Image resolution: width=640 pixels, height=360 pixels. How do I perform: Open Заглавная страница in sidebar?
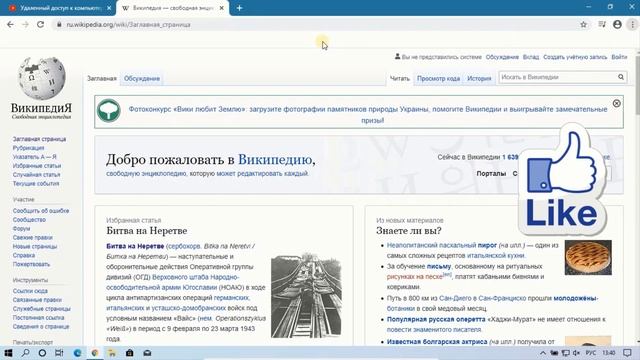[x=39, y=139]
